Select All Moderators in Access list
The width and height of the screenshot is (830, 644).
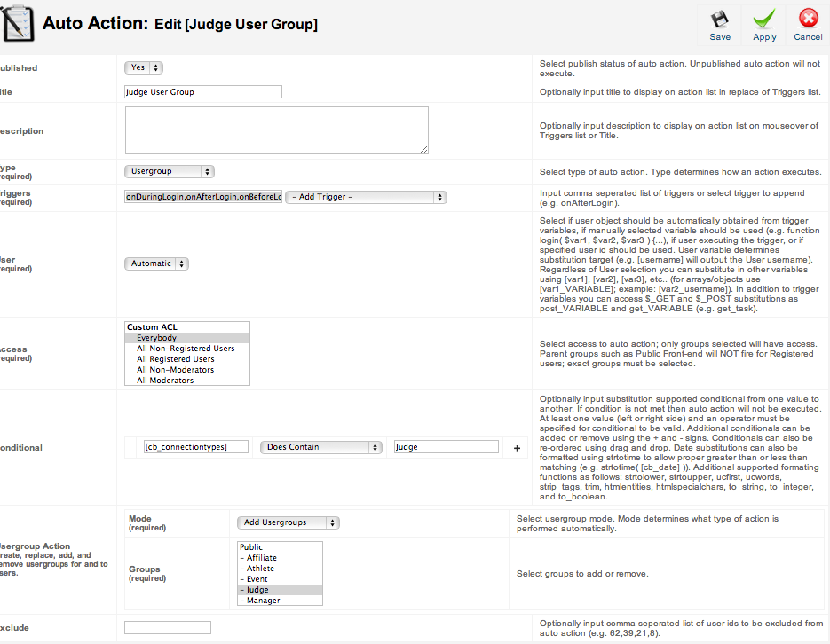(x=187, y=381)
